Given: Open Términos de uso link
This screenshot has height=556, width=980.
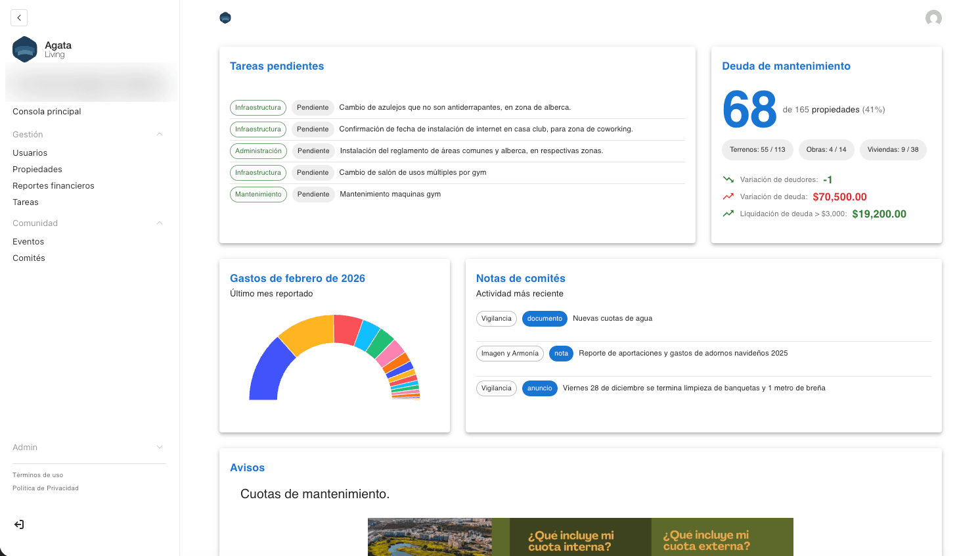Looking at the screenshot, I should pyautogui.click(x=38, y=475).
